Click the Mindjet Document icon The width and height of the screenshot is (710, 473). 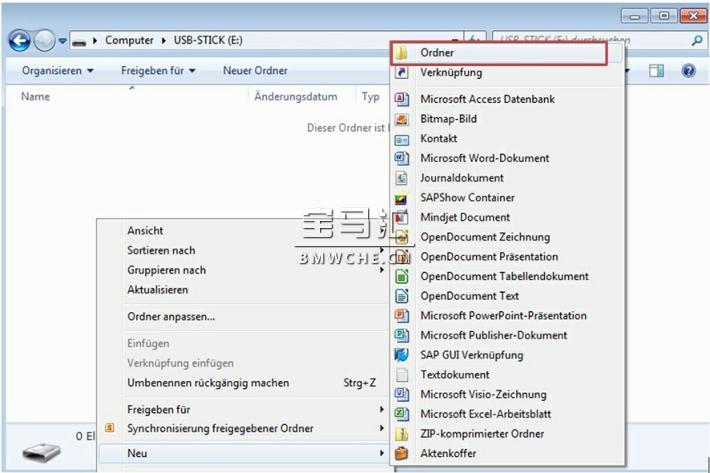[x=402, y=217]
